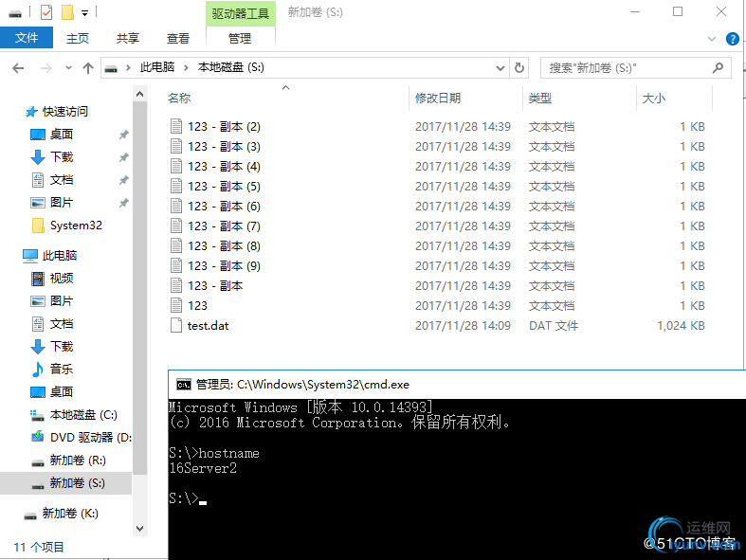Click navigation pane scrollbar up arrow
746x560 pixels.
click(x=140, y=94)
